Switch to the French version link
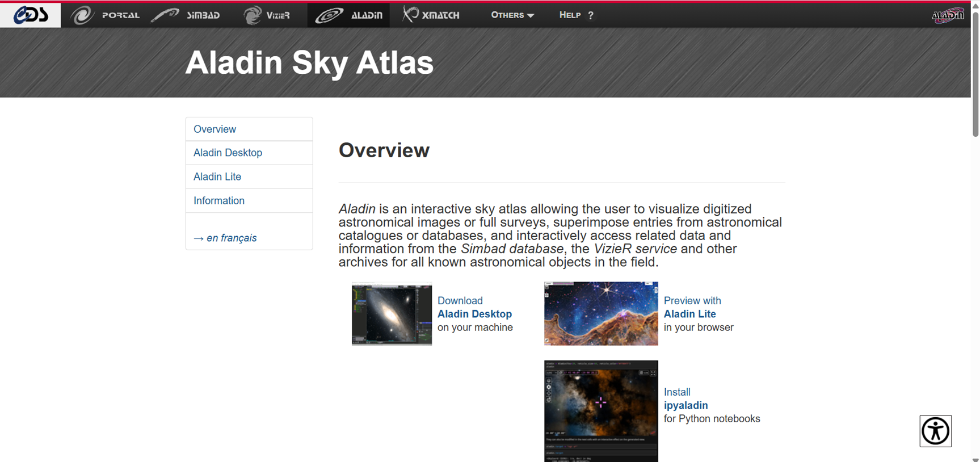 coord(225,238)
